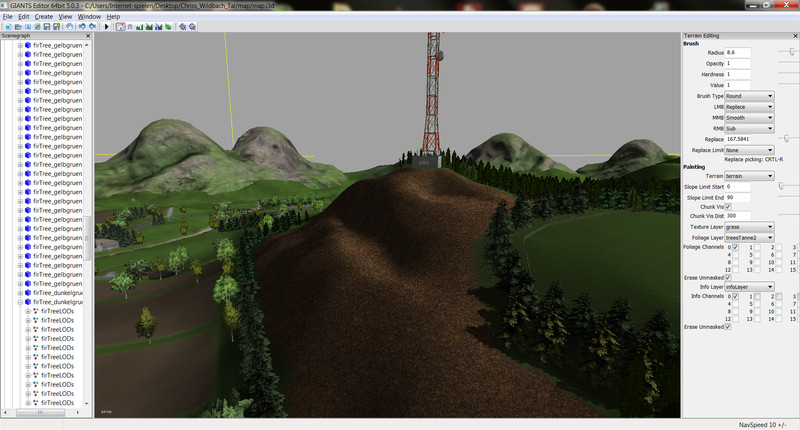Uncheck Info Channels 0 checkbox
Image resolution: width=800 pixels, height=430 pixels.
point(735,296)
